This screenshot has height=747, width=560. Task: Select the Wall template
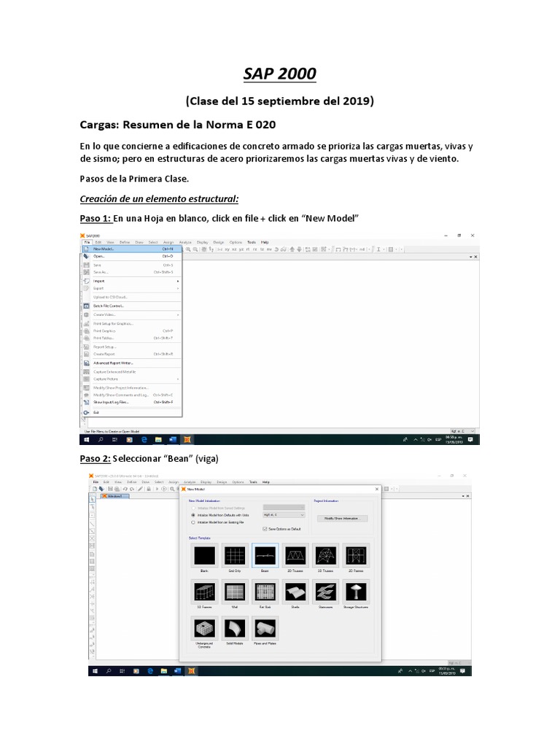tap(235, 592)
